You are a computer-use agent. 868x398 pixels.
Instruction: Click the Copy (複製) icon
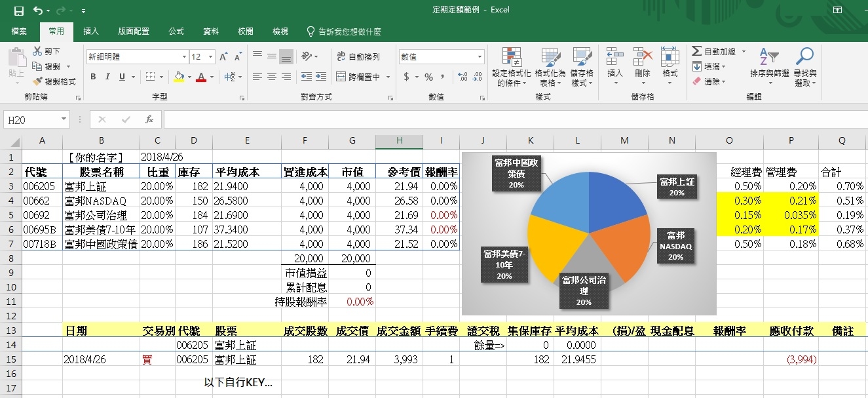pyautogui.click(x=37, y=66)
